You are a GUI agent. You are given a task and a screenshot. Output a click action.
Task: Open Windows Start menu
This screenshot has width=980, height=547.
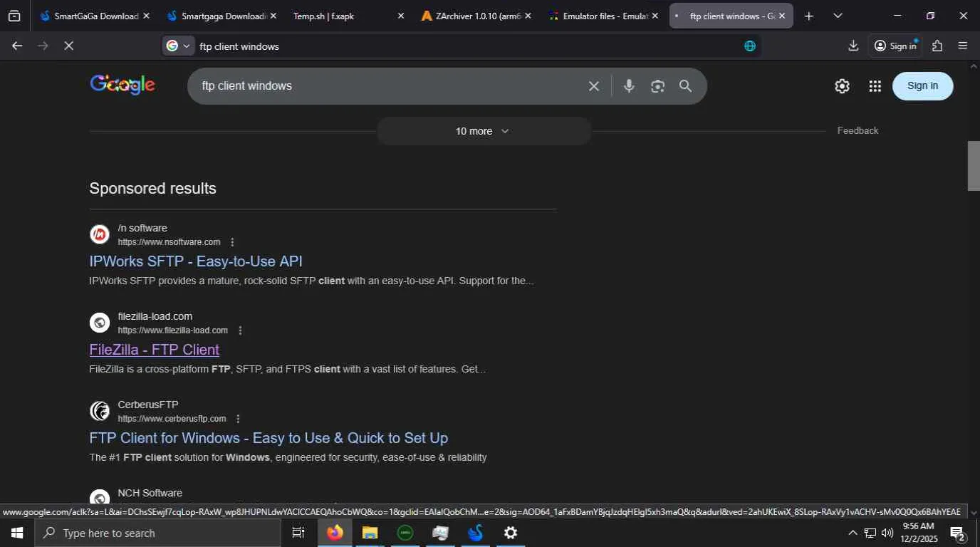point(17,533)
